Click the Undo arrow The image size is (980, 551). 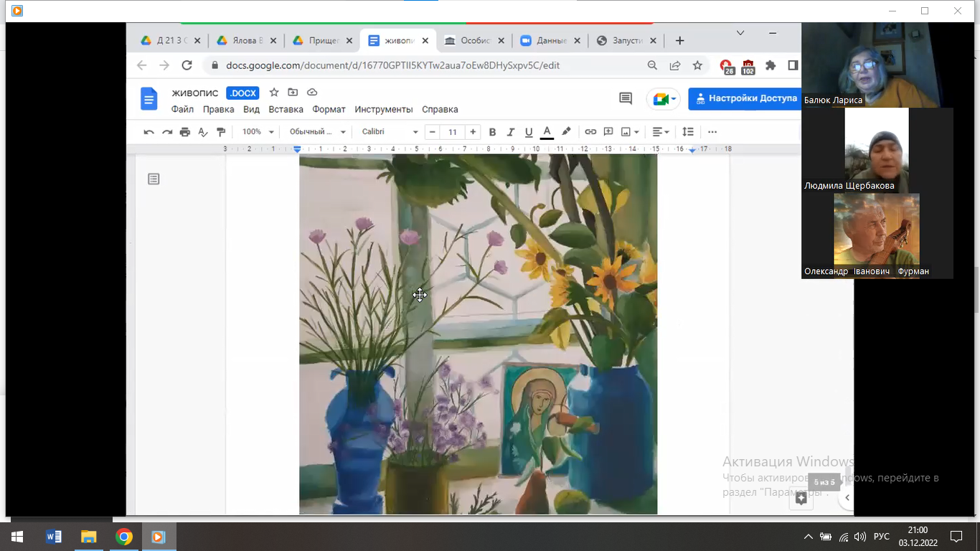[x=149, y=132]
